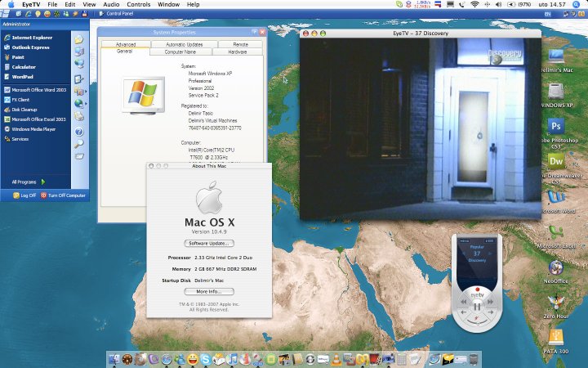Open Internet Explorer from the Start menu
Screen dimensions: 588x368
[29, 38]
